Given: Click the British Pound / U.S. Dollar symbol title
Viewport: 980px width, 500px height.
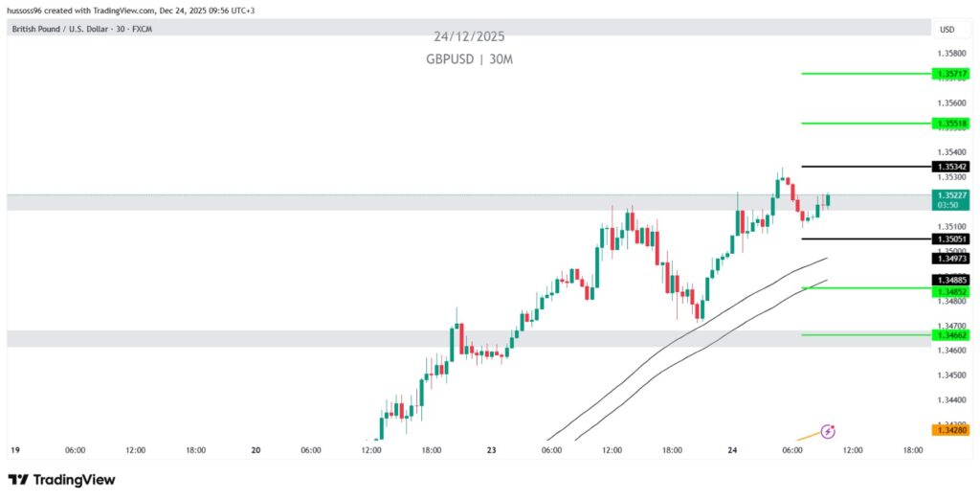Looking at the screenshot, I should coord(82,30).
